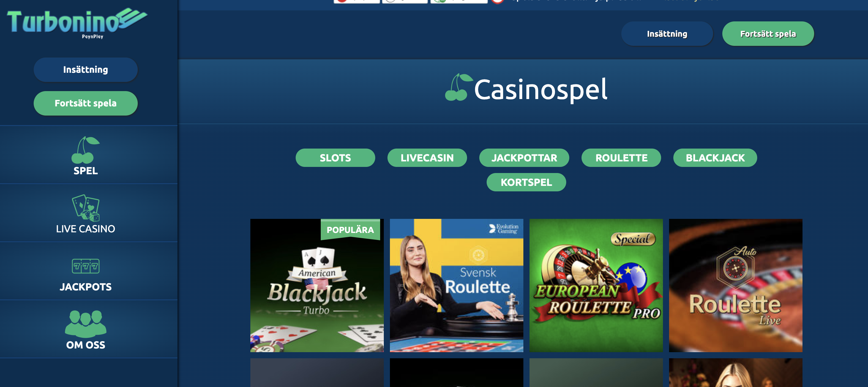868x387 pixels.
Task: Filter by ROULETTE category
Action: 621,157
